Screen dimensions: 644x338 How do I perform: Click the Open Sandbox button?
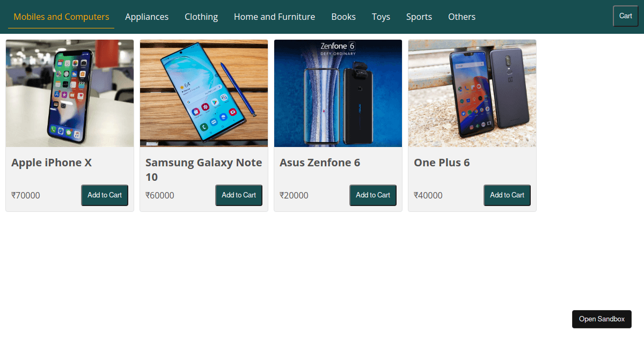[x=602, y=319]
